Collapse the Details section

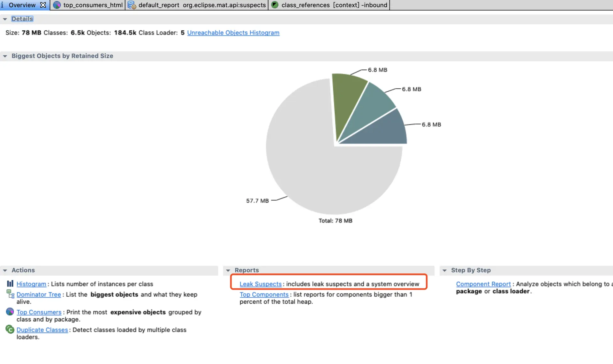coord(5,19)
